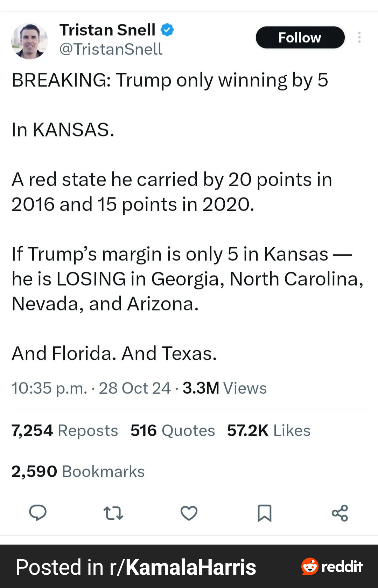378x588 pixels.
Task: Click the 10:35 p.m. 28 Oct 24 timestamp
Action: (91, 388)
